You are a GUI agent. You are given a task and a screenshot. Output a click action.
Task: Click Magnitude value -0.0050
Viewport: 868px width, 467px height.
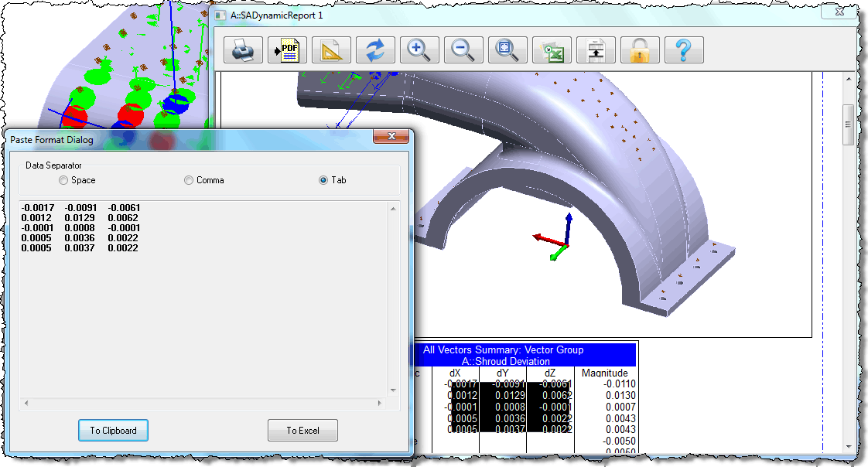pyautogui.click(x=620, y=441)
